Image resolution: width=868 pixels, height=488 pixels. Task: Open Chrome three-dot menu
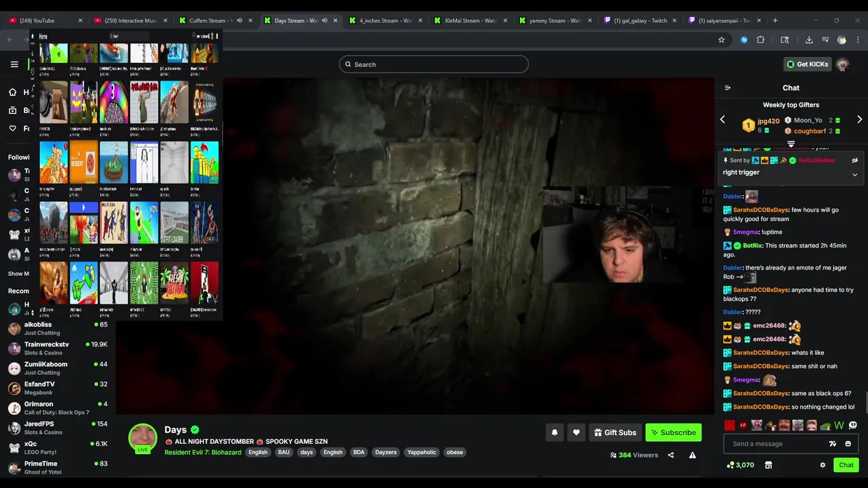pyautogui.click(x=859, y=40)
